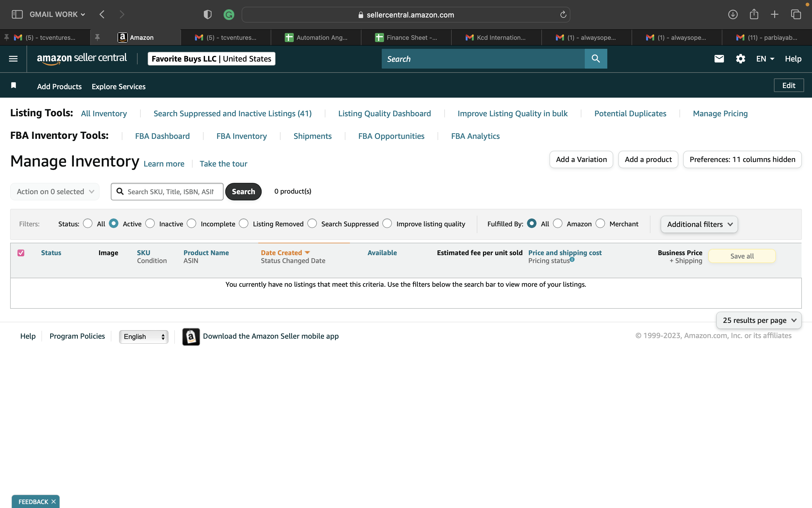
Task: Go back with browser back arrow
Action: point(102,14)
